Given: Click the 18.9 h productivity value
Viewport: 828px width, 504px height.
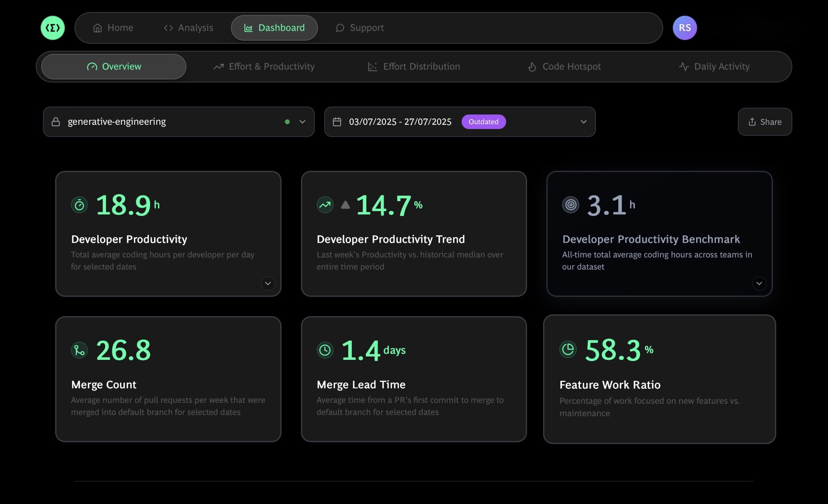Looking at the screenshot, I should (x=128, y=205).
